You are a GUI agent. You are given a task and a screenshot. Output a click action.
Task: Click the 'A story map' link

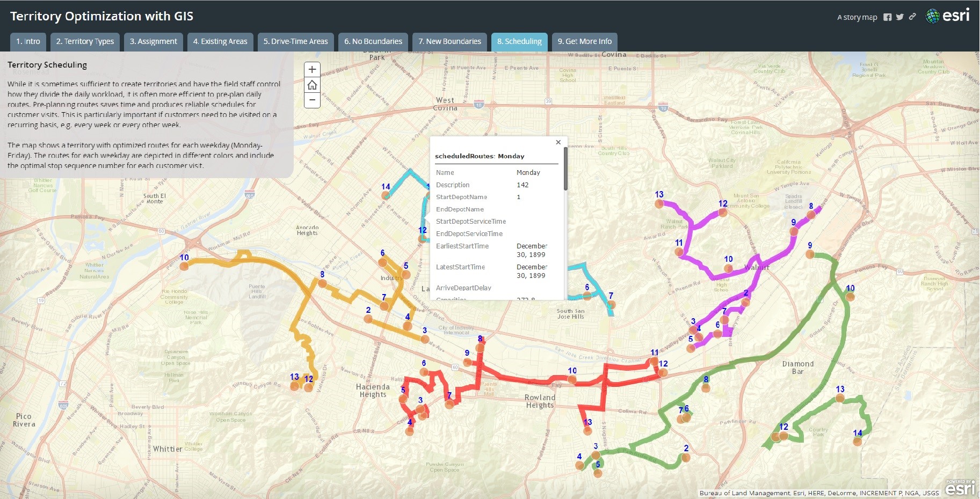857,17
